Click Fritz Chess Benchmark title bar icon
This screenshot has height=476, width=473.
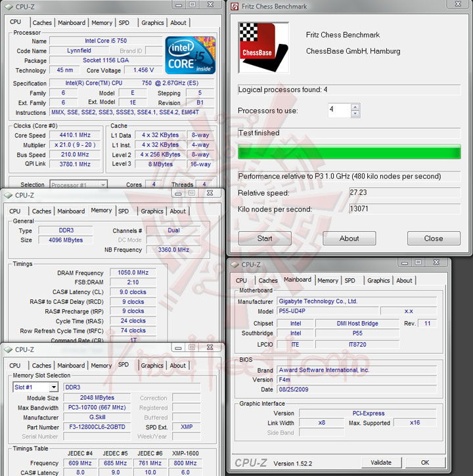pos(235,7)
